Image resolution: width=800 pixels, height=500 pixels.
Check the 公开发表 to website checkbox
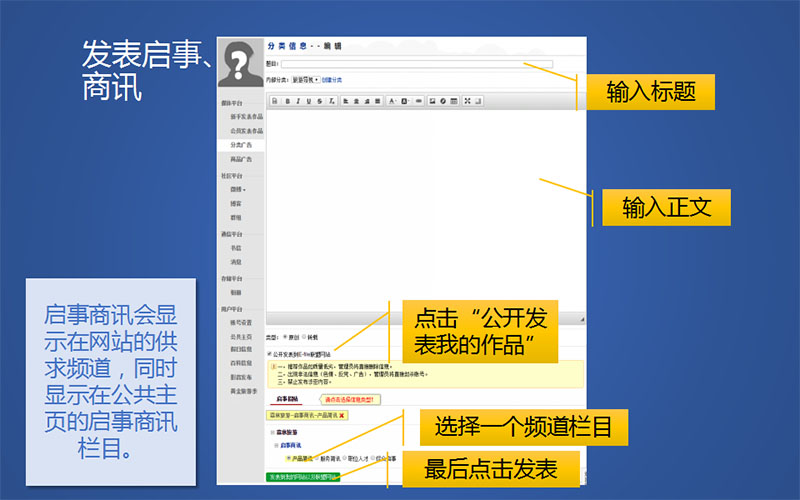tap(269, 353)
